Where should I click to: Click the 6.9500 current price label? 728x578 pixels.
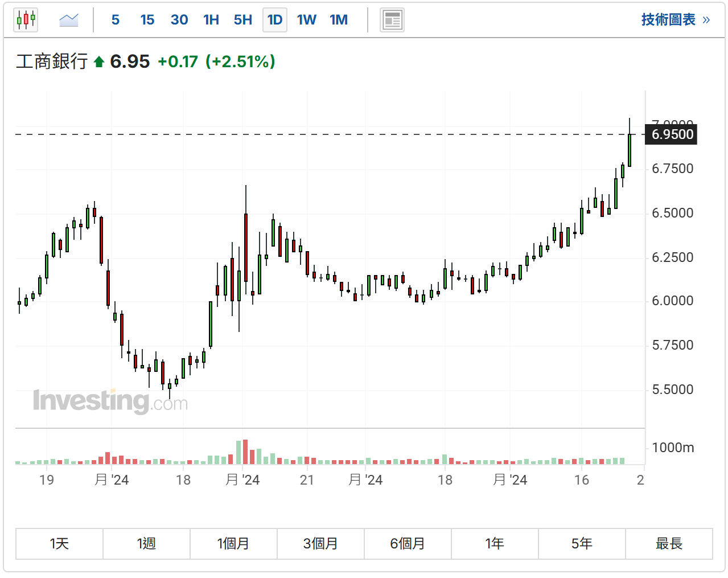pyautogui.click(x=672, y=135)
